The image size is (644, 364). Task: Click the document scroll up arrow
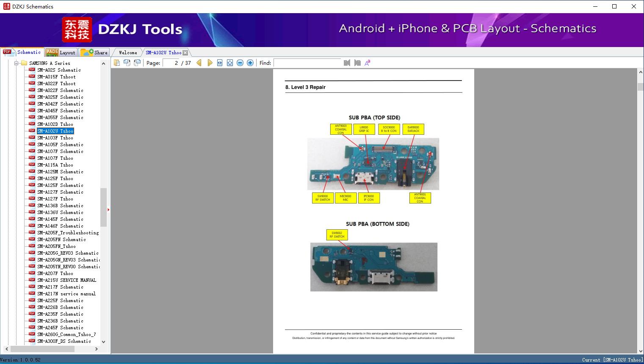pos(641,72)
